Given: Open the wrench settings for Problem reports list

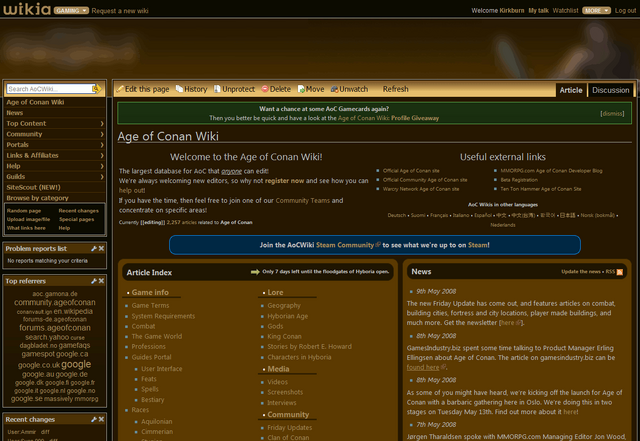Looking at the screenshot, I should click(94, 248).
